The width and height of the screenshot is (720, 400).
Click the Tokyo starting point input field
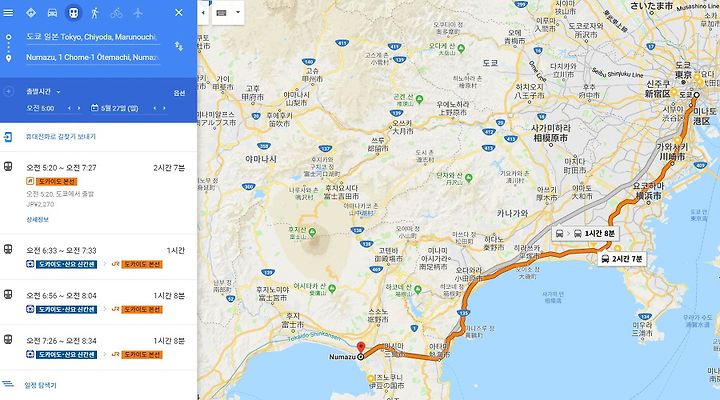93,37
